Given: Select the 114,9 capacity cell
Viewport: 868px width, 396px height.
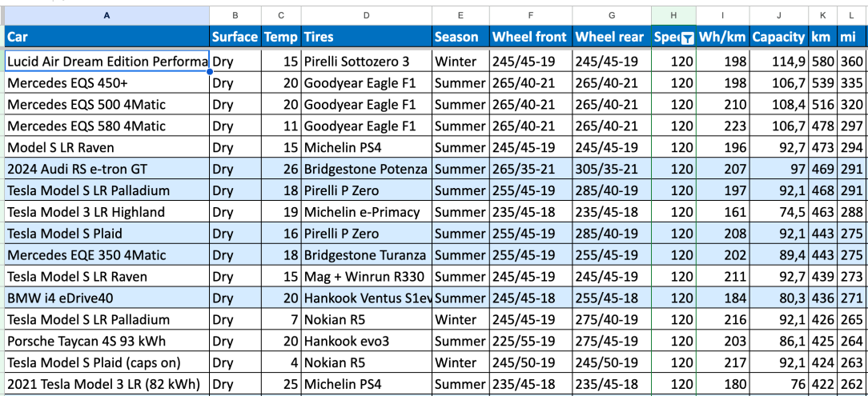Looking at the screenshot, I should pos(779,62).
